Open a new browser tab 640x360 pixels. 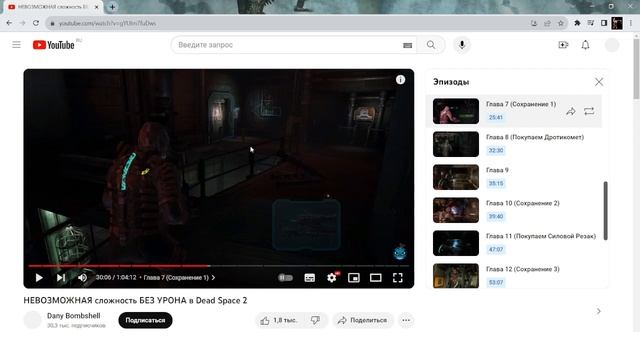112,7
